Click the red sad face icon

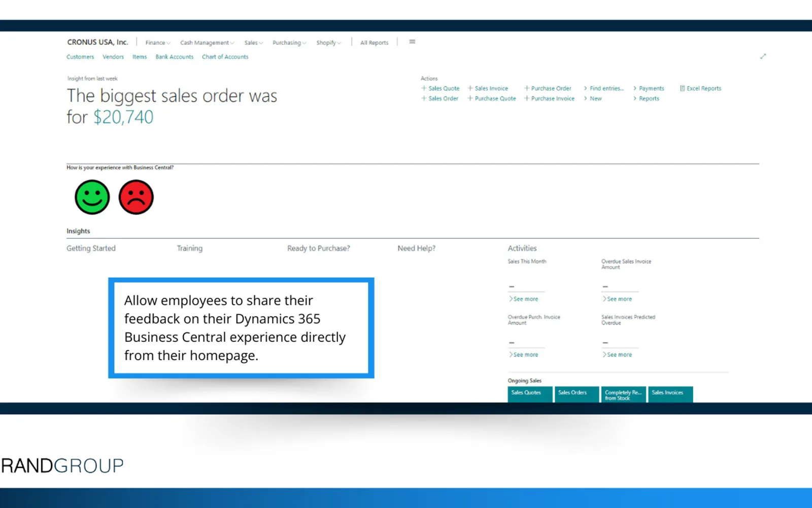coord(136,197)
